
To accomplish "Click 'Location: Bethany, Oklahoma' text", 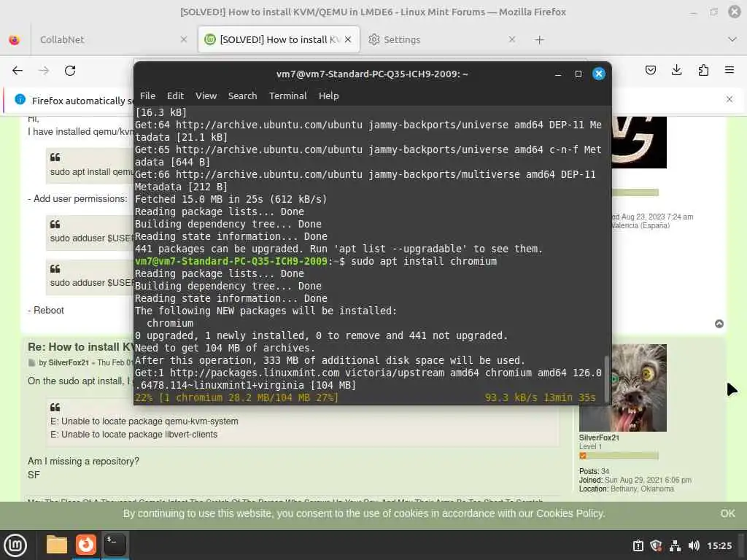I will click(x=627, y=489).
